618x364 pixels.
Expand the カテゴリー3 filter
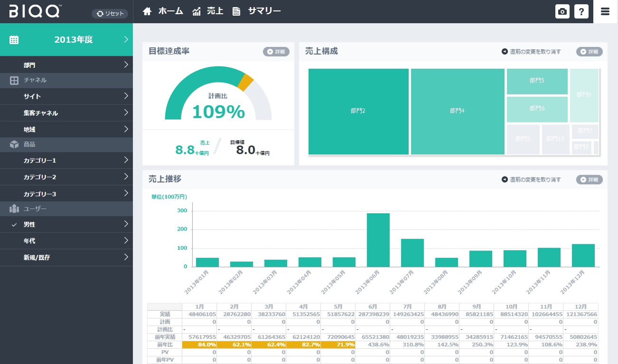tap(67, 194)
